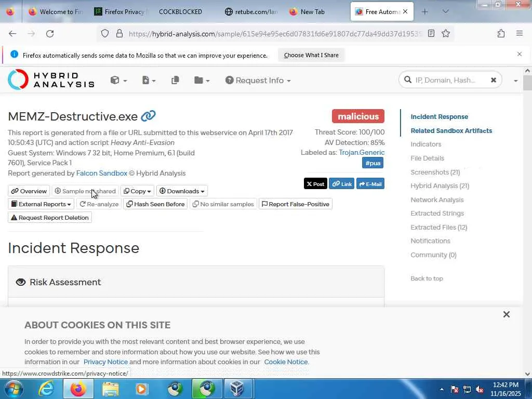Click the copy documents icon in navbar
532x399 pixels.
click(x=175, y=81)
